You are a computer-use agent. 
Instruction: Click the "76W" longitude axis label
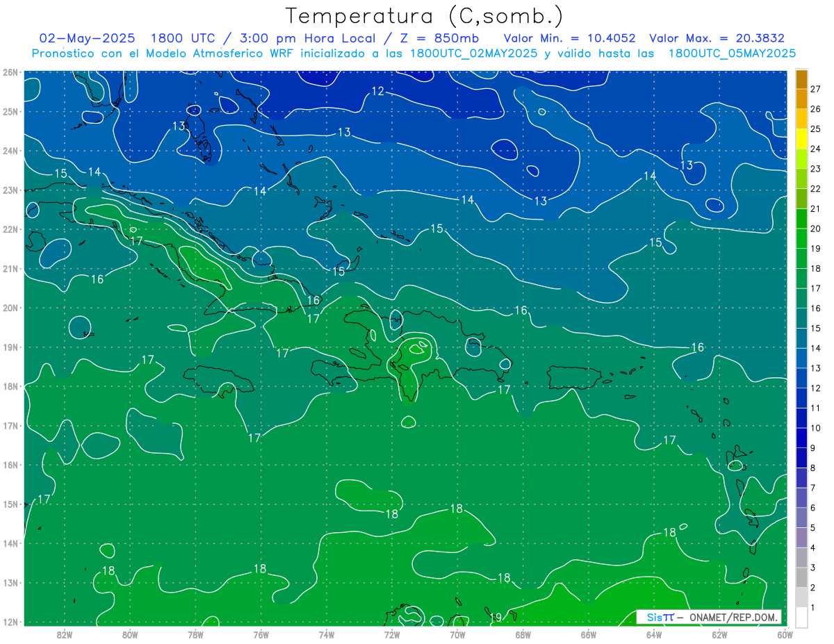[x=261, y=634]
